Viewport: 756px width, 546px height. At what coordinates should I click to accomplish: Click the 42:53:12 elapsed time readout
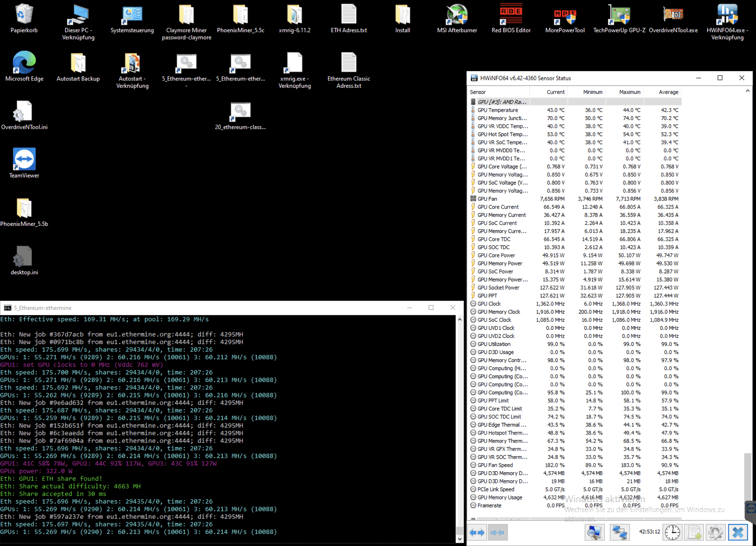pos(649,532)
